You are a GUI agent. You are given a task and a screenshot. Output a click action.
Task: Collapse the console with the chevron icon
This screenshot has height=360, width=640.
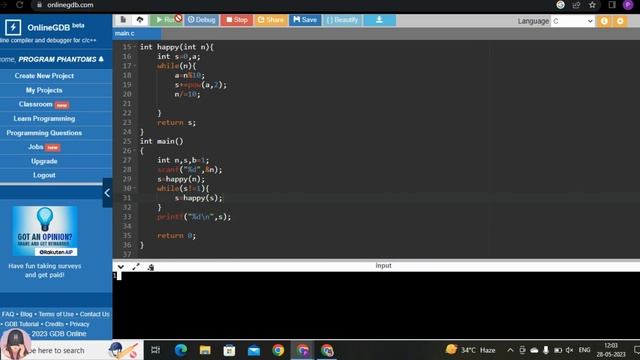pos(121,267)
